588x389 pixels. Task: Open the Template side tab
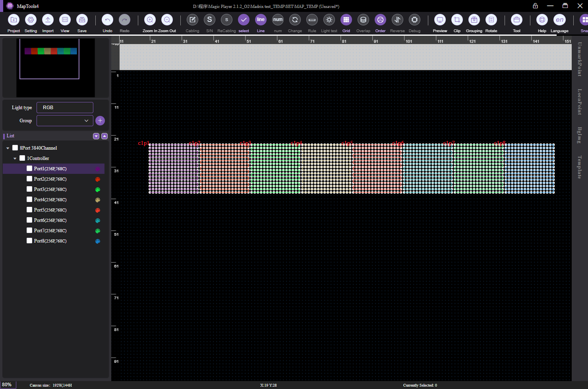[x=580, y=167]
